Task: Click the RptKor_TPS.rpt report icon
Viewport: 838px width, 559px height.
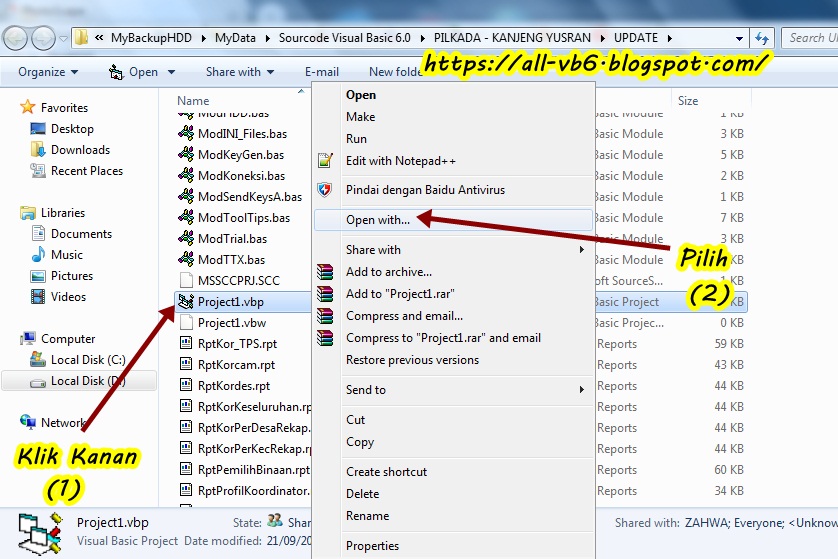Action: [186, 343]
